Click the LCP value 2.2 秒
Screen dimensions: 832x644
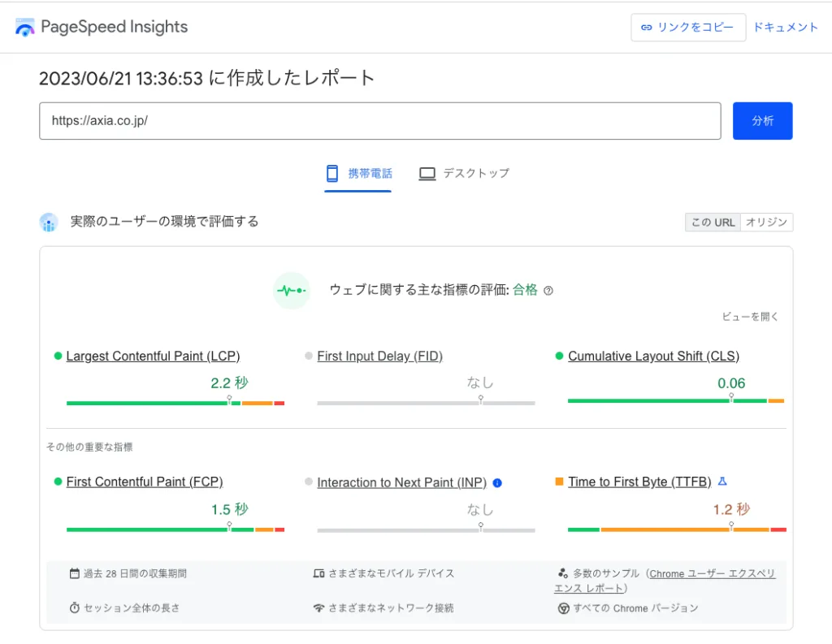pyautogui.click(x=229, y=383)
